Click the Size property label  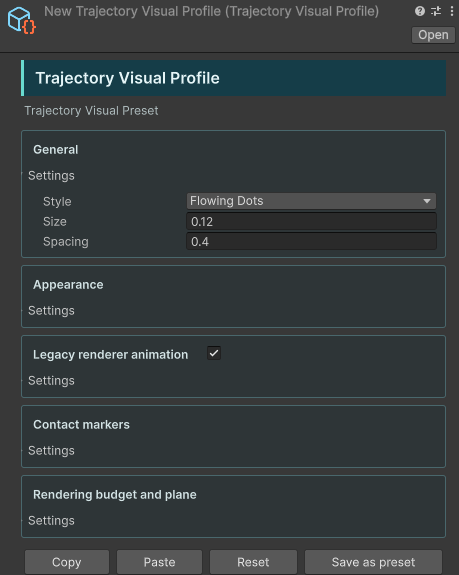point(55,221)
